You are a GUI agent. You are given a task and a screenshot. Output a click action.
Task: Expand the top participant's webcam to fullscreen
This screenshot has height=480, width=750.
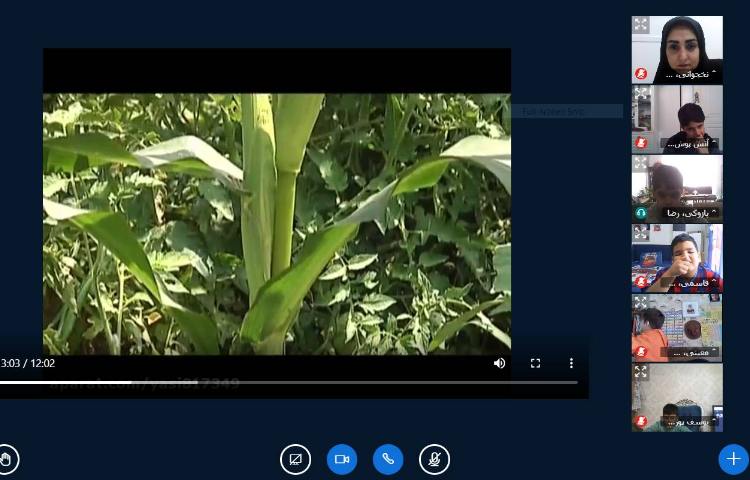click(641, 25)
